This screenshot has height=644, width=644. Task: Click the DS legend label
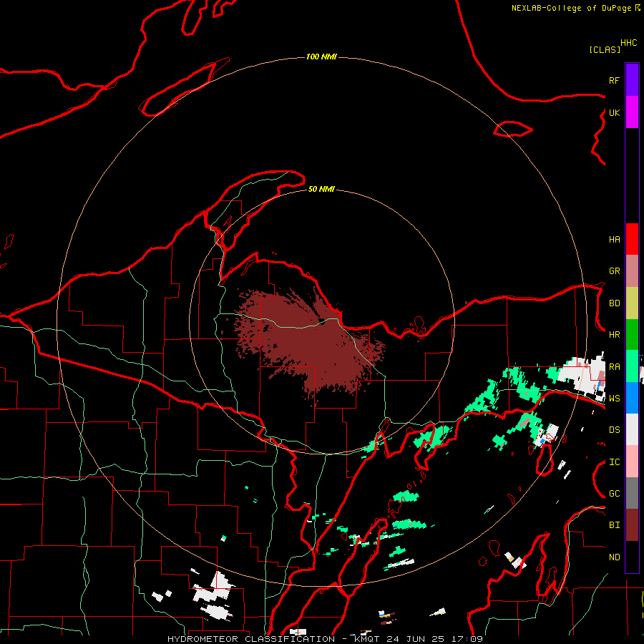point(614,430)
